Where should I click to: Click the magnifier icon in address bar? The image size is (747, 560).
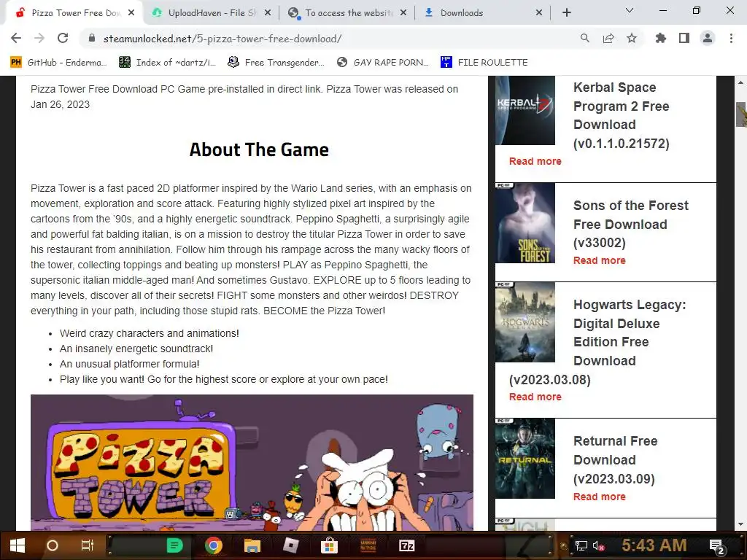584,38
